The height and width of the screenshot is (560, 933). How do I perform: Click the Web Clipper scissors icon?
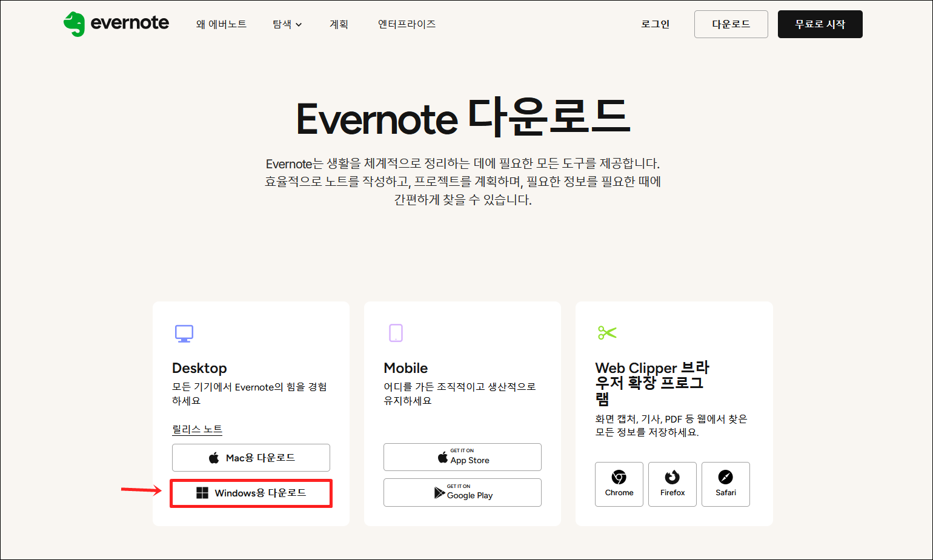607,332
